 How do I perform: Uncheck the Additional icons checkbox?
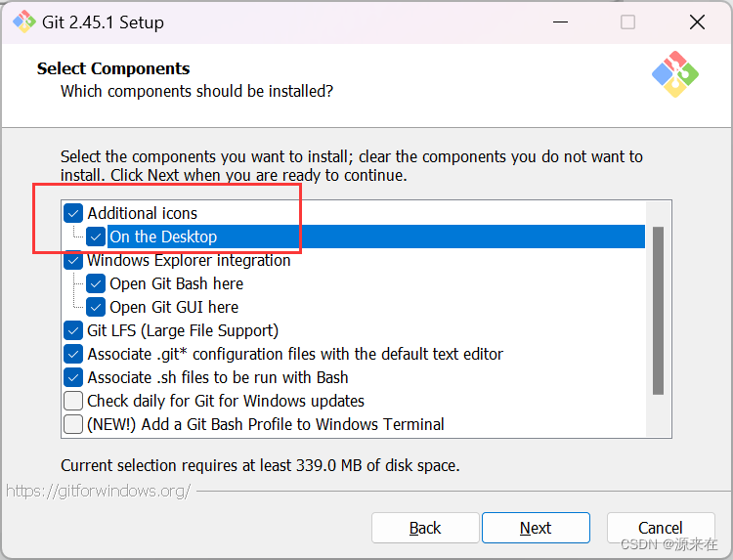tap(73, 213)
